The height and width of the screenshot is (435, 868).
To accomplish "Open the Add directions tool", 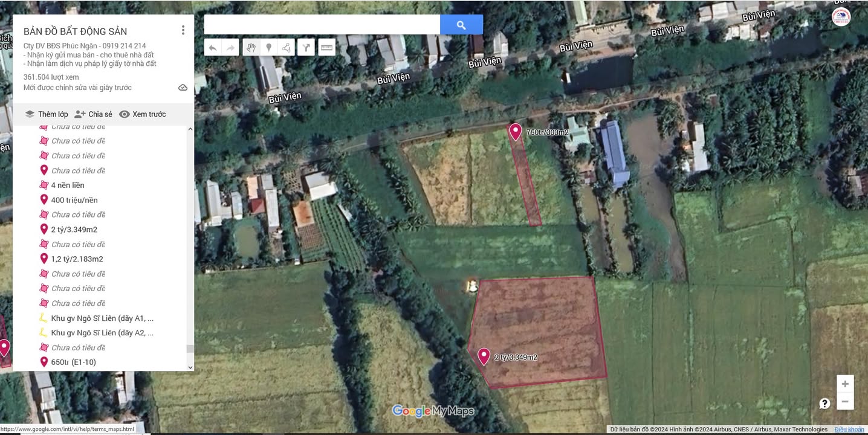I will (306, 47).
